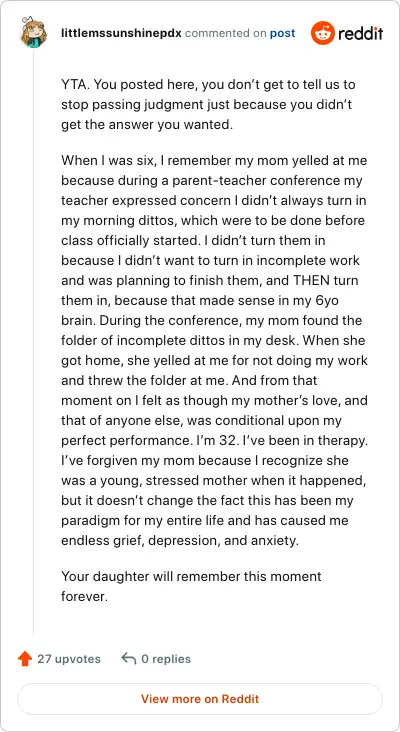400x732 pixels.
Task: Click the reddit wordmark text
Action: [361, 34]
